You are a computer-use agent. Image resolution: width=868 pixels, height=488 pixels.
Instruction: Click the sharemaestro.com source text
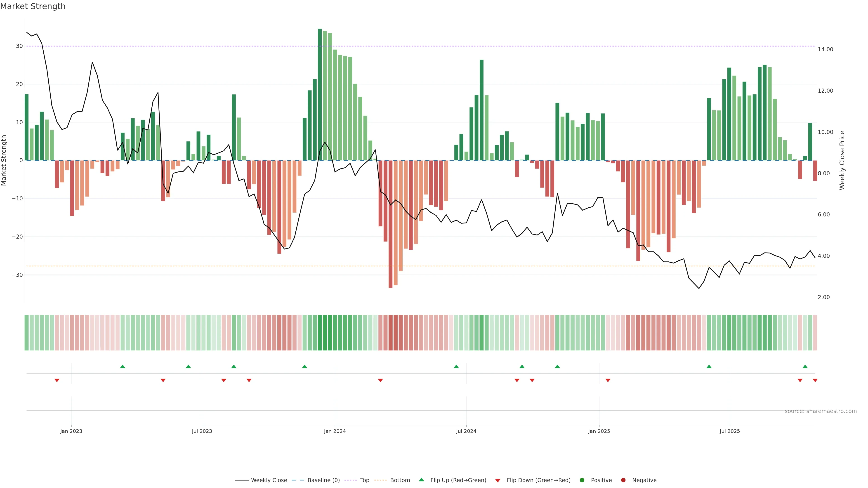821,411
